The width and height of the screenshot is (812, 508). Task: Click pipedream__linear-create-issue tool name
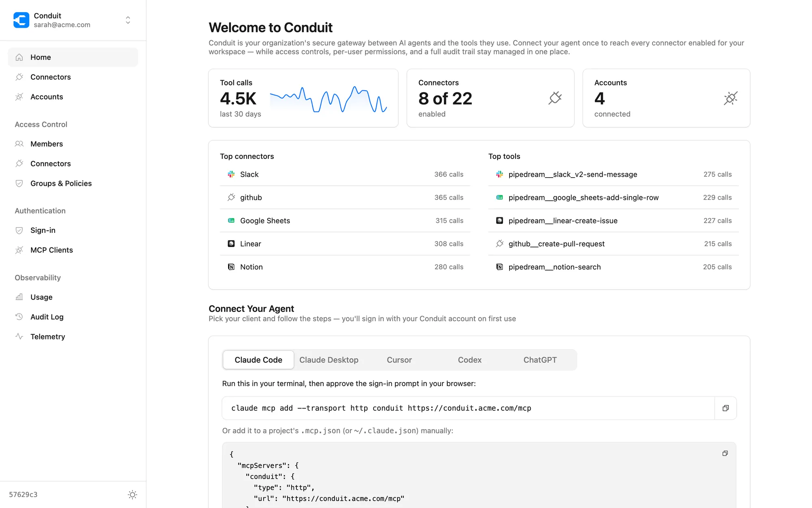(x=563, y=221)
